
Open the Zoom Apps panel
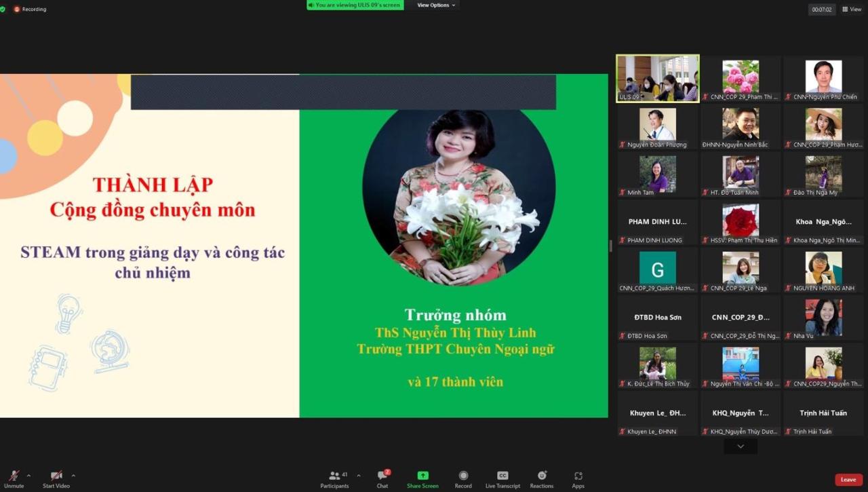tap(578, 478)
